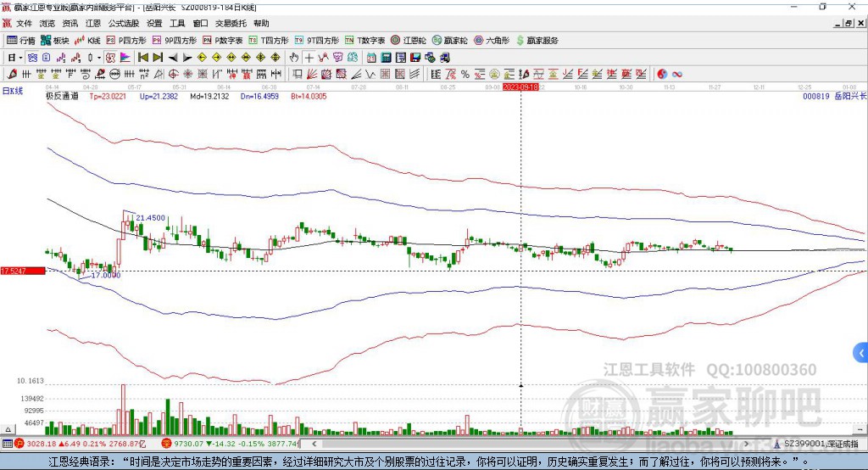Click the volume panel up-triangle button
The image size is (868, 470).
[8, 429]
